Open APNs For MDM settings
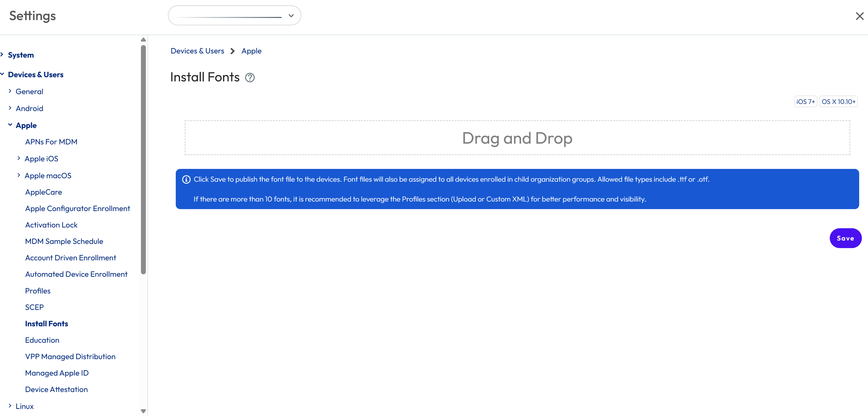The height and width of the screenshot is (417, 868). point(51,142)
